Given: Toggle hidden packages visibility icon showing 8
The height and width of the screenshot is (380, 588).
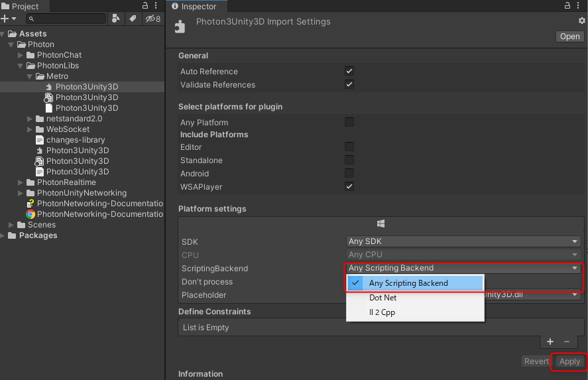Looking at the screenshot, I should coord(153,19).
